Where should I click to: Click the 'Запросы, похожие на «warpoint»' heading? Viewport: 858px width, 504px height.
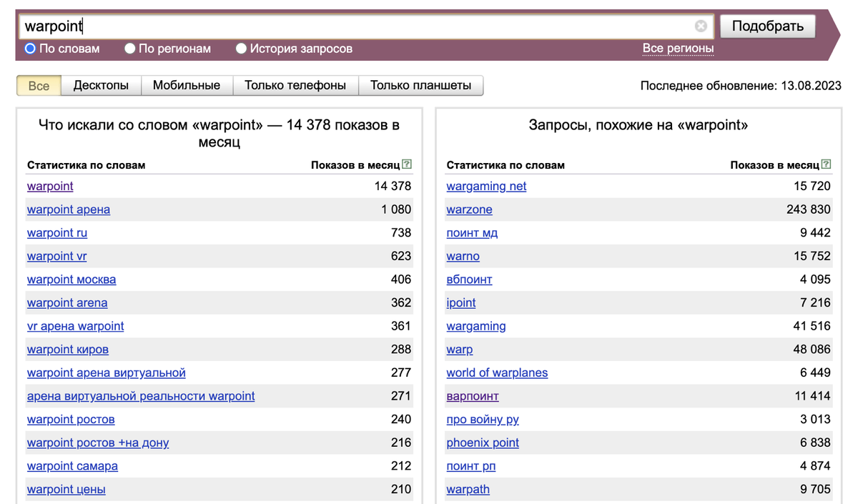coord(638,125)
